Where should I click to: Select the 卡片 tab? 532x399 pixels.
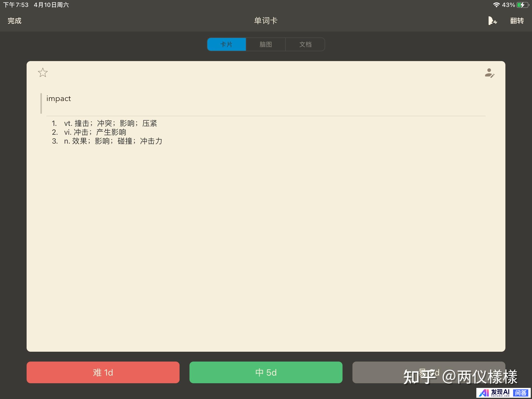[x=227, y=45]
